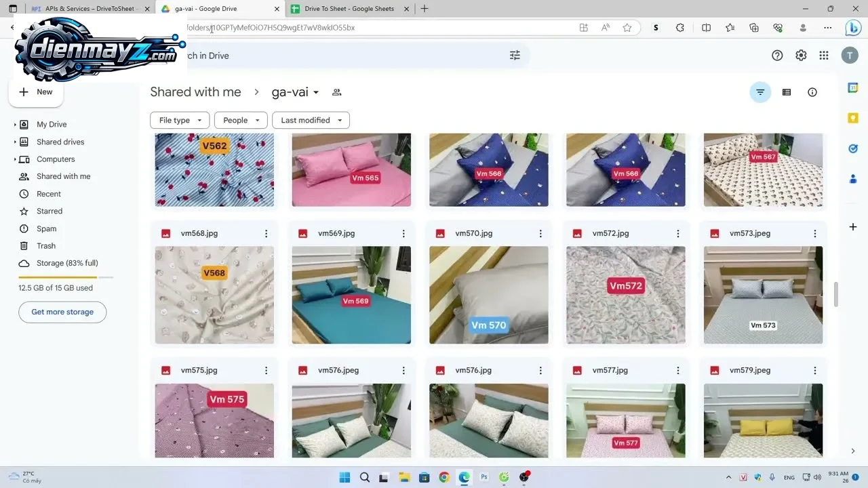Open the People filter dropdown
This screenshot has height=488, width=868.
(241, 120)
